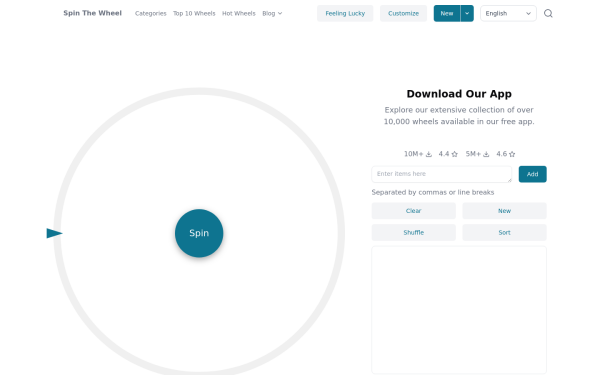Sort the wheel items

(x=504, y=233)
